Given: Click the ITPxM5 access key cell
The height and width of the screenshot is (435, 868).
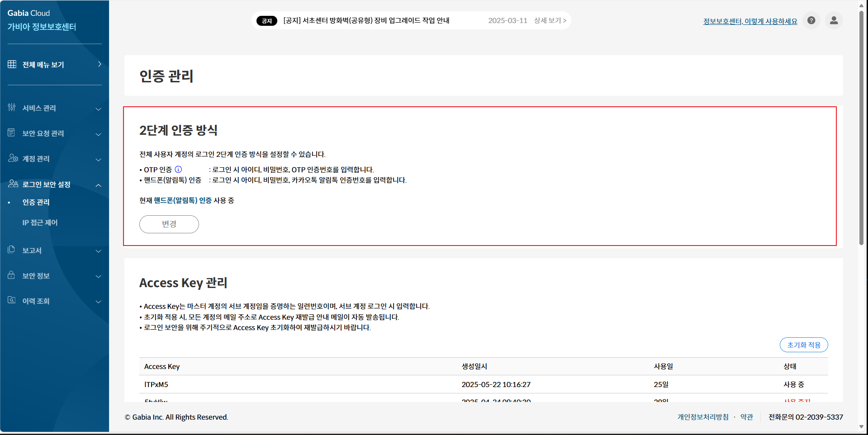Looking at the screenshot, I should pos(156,384).
